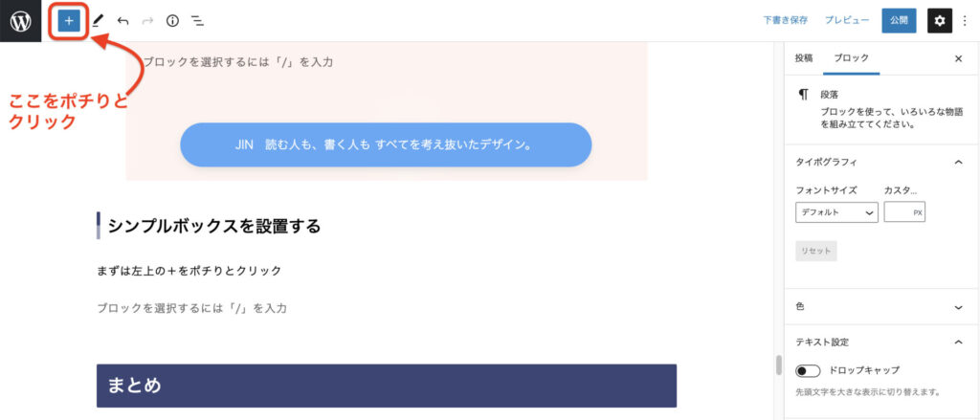
Task: Collapse the タイポグラフィ panel
Action: coord(957,162)
